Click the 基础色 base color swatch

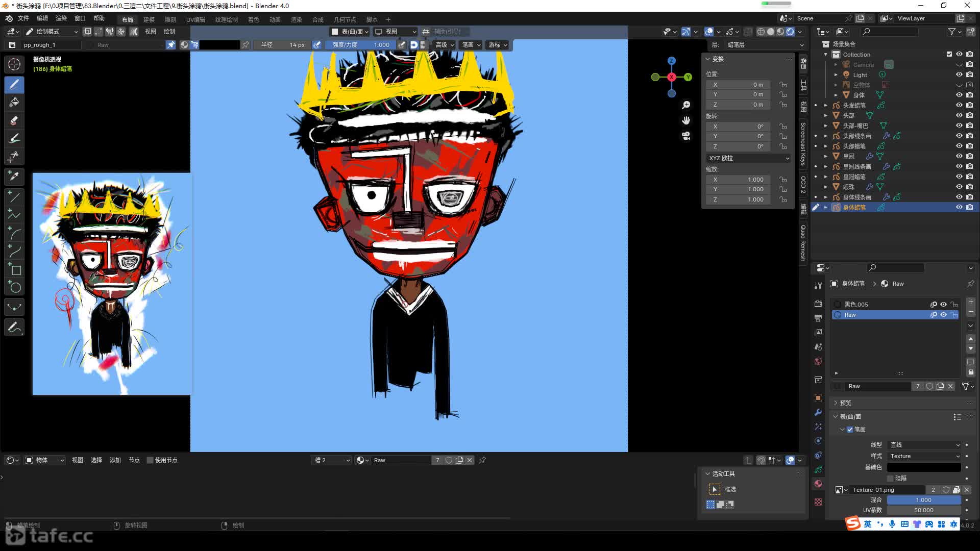[924, 467]
